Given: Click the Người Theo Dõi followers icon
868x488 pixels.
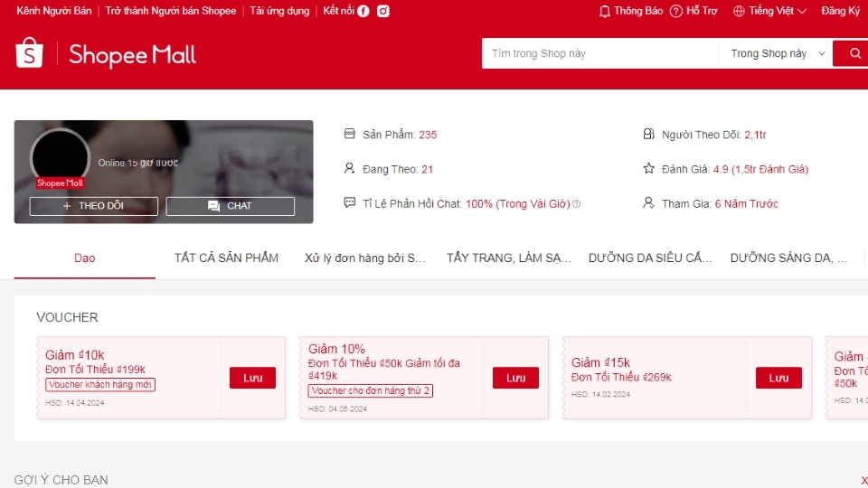Looking at the screenshot, I should [649, 134].
